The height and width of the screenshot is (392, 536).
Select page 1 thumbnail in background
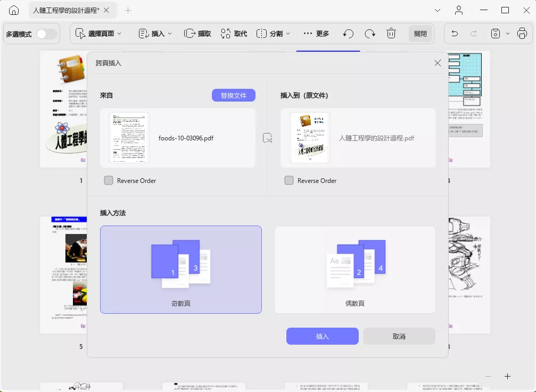pos(63,109)
